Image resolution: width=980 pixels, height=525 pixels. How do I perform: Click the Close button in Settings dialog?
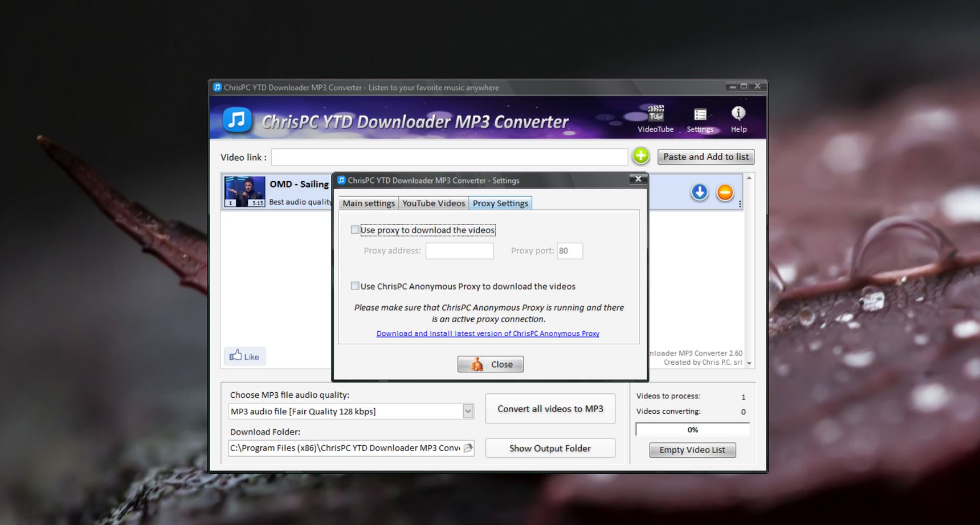pos(491,364)
